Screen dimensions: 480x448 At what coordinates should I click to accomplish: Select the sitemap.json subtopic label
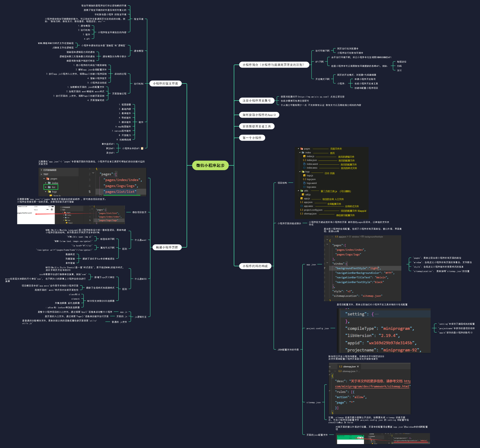[313, 402]
